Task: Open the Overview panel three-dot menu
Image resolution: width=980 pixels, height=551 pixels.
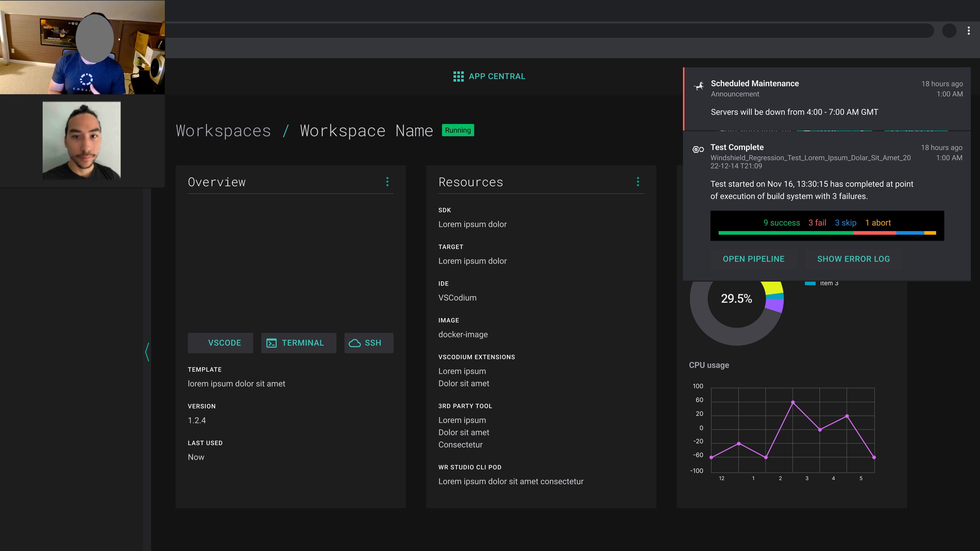Action: [387, 182]
